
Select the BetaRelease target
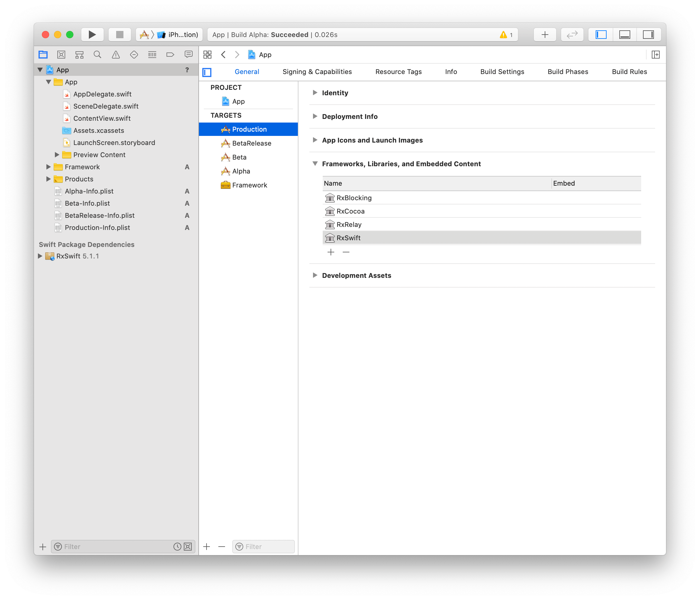[x=248, y=143]
